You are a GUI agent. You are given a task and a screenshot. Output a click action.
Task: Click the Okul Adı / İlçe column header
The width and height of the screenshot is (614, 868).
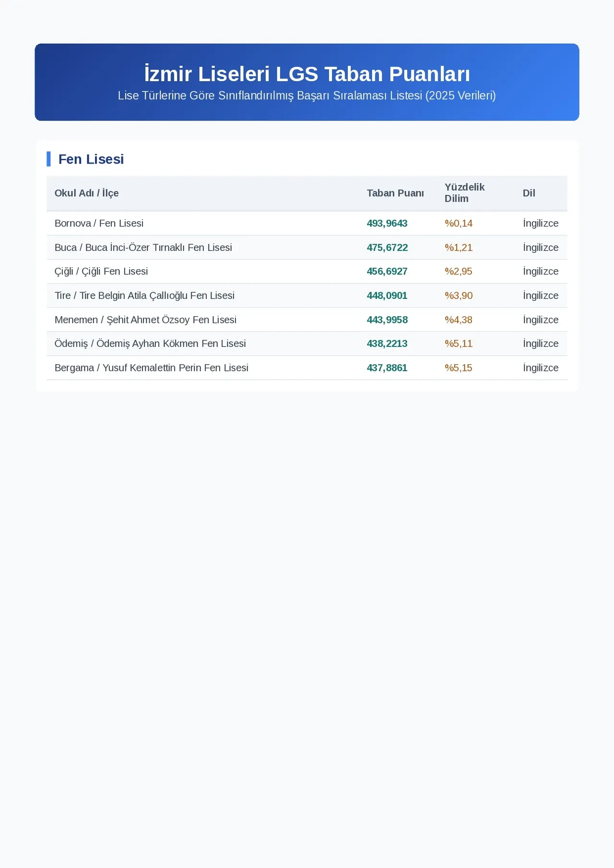point(86,193)
